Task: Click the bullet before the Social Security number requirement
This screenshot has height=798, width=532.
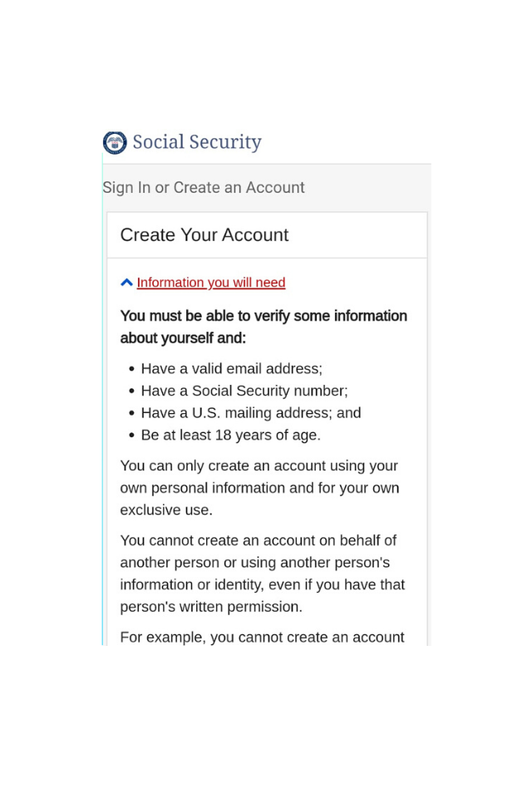Action: (132, 392)
